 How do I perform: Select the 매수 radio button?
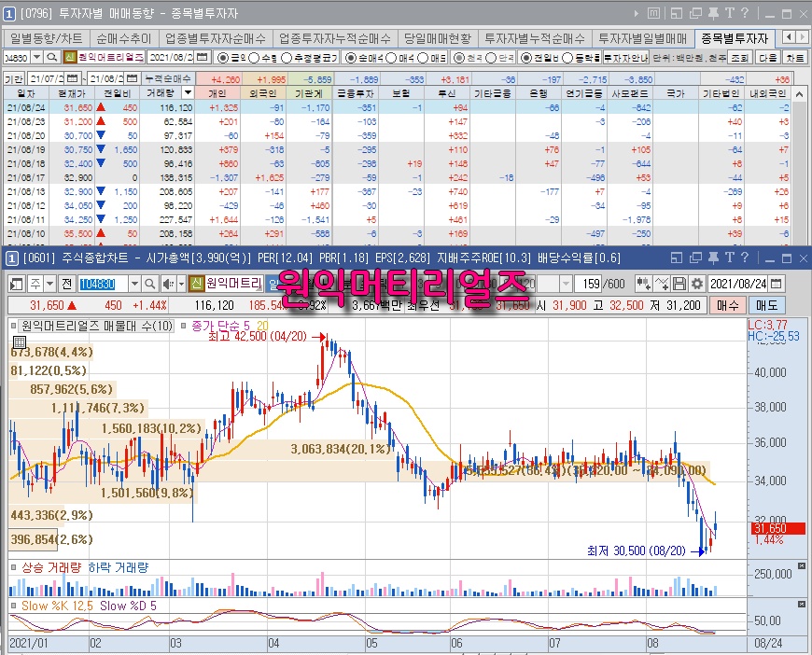coord(391,58)
